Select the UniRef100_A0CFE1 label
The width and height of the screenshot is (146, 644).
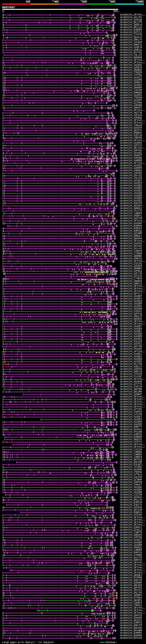(131, 344)
